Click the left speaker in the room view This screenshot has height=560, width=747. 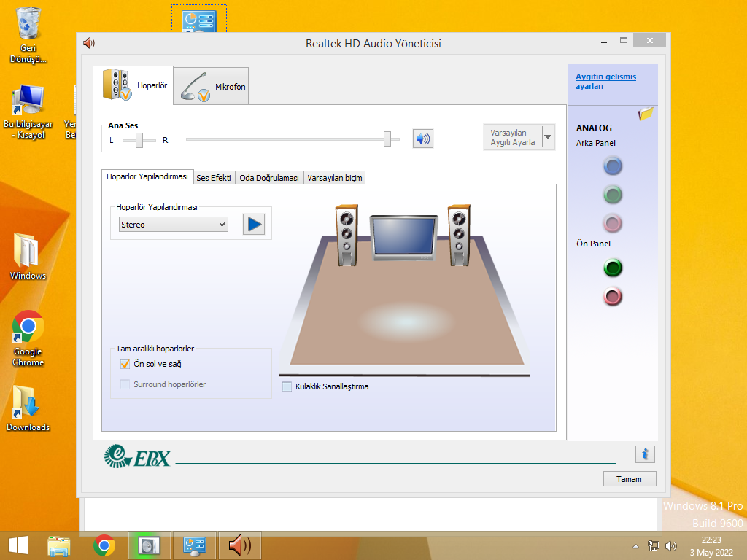pos(347,235)
